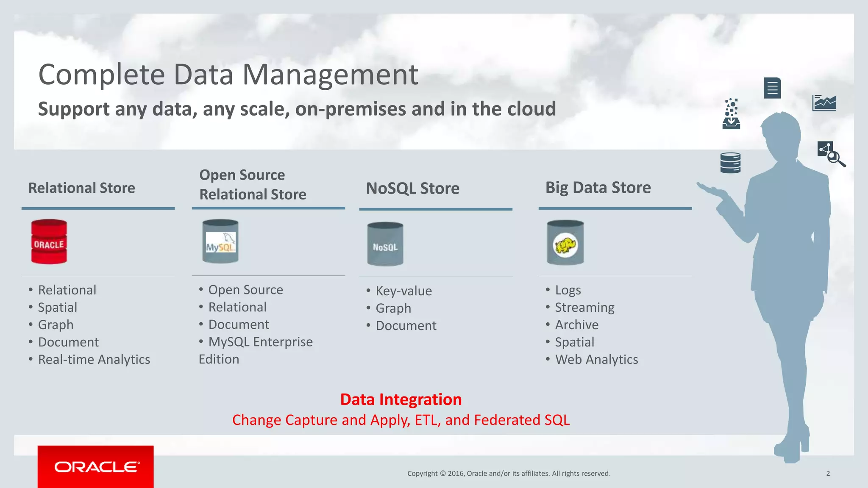The width and height of the screenshot is (868, 488).
Task: Click the red Oracle logo box
Action: pyautogui.click(x=95, y=466)
